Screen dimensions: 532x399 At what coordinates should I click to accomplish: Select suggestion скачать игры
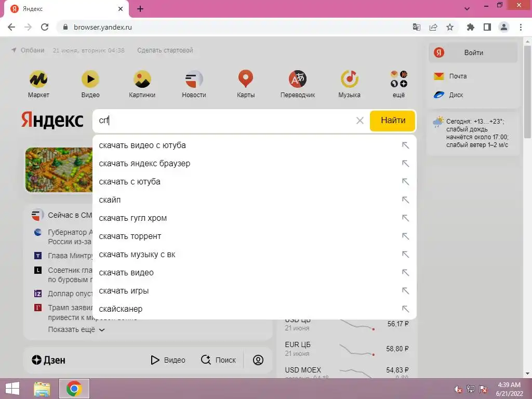click(255, 291)
